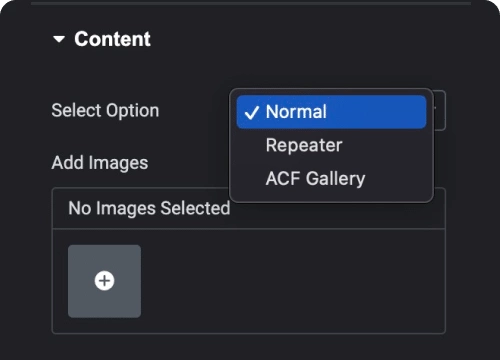This screenshot has width=500, height=360.
Task: Keep the highlighted Normal entry selected
Action: (331, 112)
